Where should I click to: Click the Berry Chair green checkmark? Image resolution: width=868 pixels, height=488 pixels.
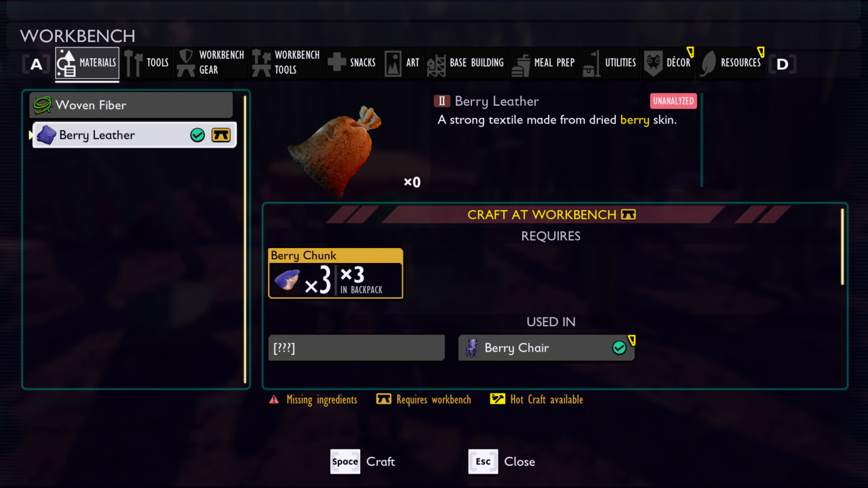pyautogui.click(x=619, y=348)
